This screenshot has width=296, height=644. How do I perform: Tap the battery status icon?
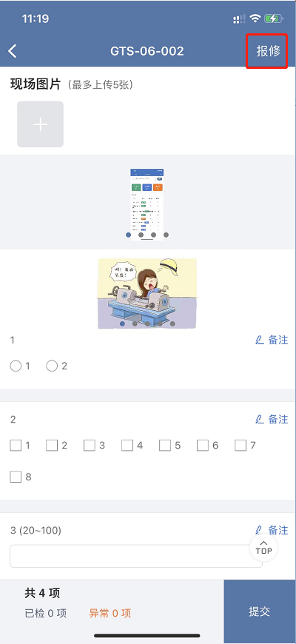[273, 19]
